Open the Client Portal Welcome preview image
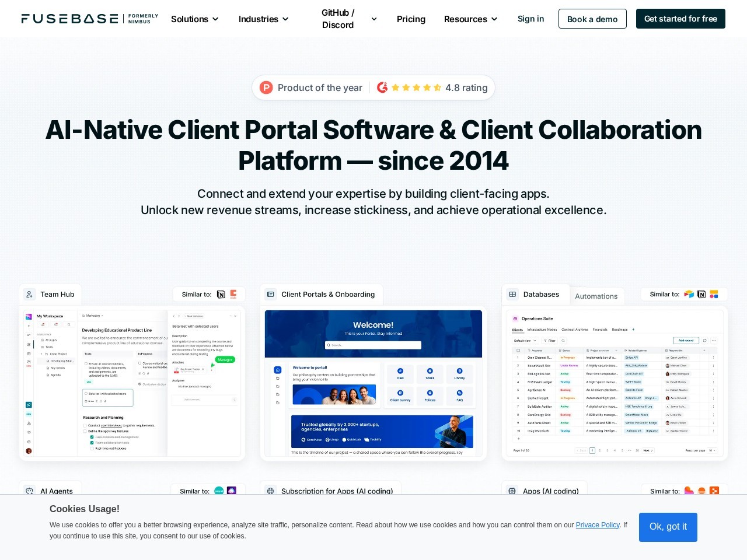This screenshot has height=560, width=747. coord(373,383)
